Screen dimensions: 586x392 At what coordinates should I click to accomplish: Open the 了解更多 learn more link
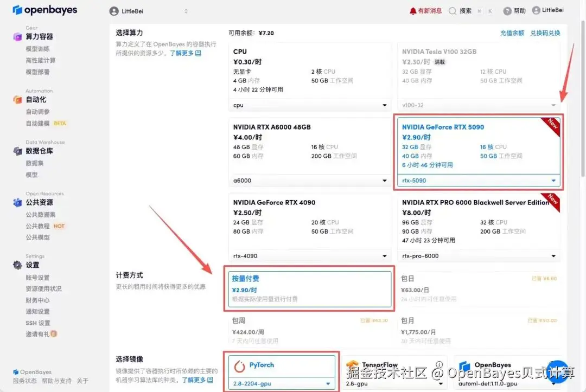[183, 53]
